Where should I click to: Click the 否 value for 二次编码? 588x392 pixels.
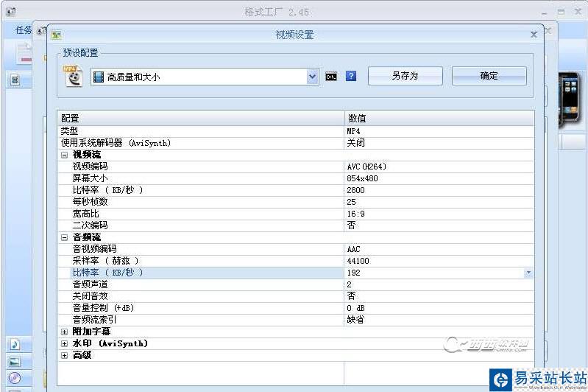pos(439,225)
